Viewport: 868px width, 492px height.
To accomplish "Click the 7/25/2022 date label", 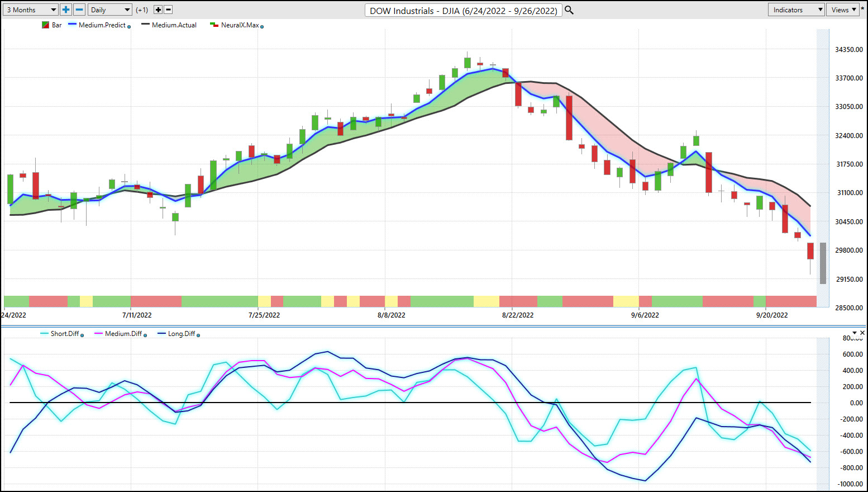I will (264, 315).
